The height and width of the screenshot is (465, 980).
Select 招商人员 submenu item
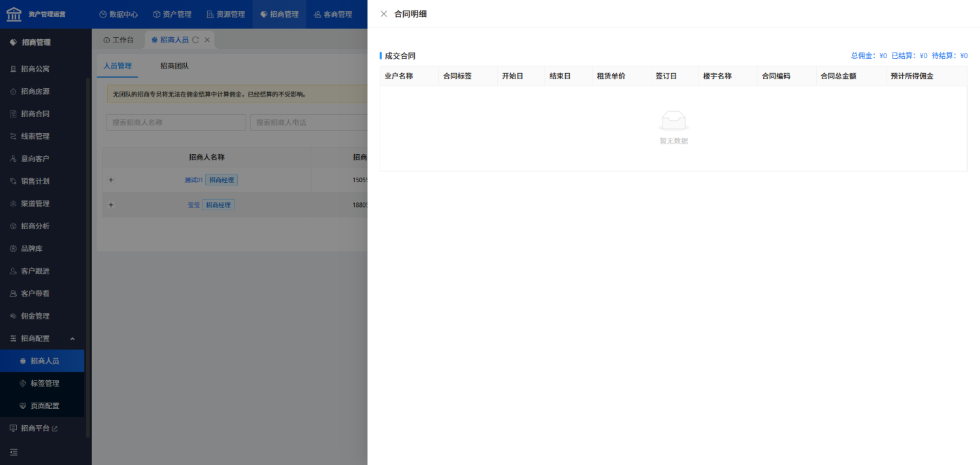[42, 361]
